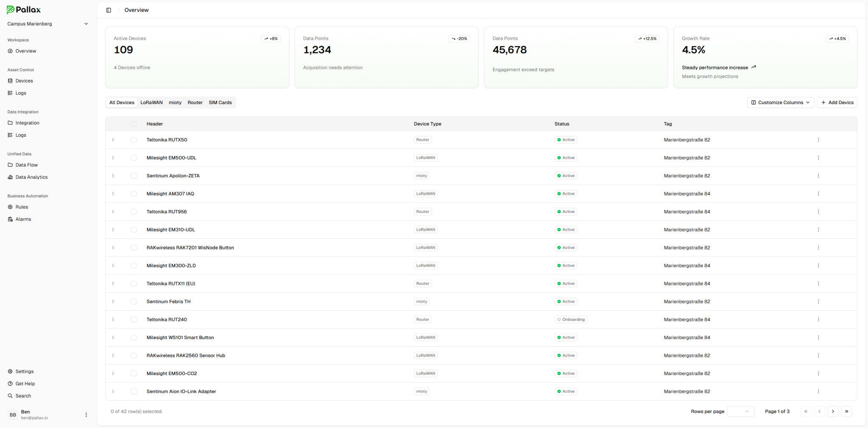The width and height of the screenshot is (868, 428).
Task: Open the Data Flow page
Action: tap(26, 165)
